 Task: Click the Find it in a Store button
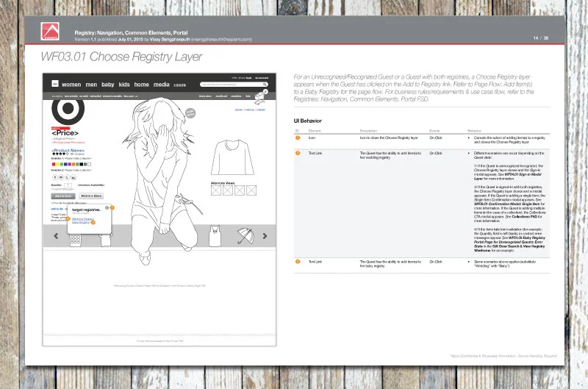pos(91,196)
